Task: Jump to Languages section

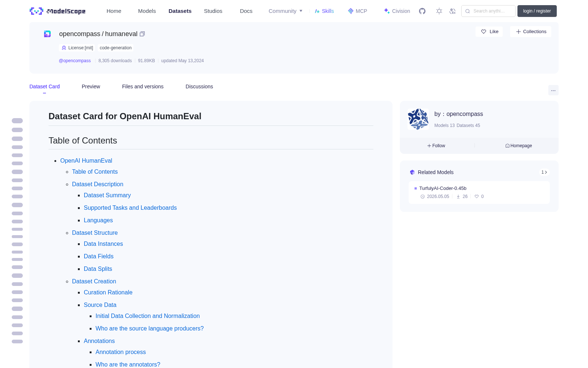Action: coord(98,220)
